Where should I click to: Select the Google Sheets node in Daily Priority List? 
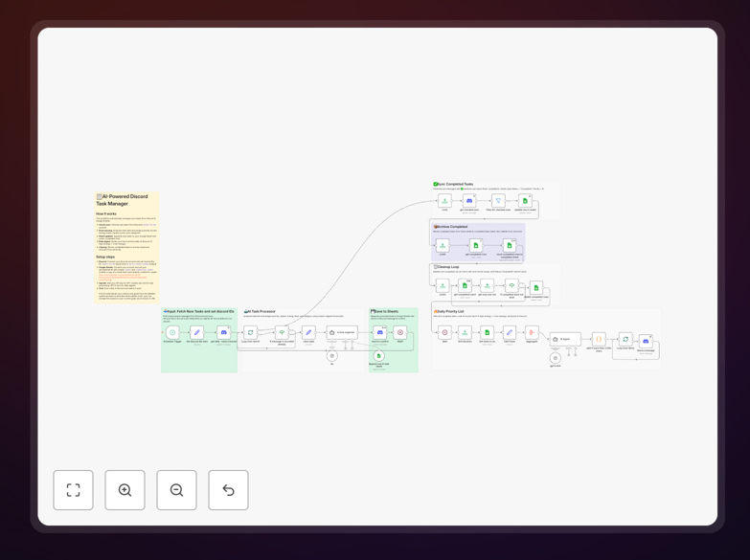487,332
